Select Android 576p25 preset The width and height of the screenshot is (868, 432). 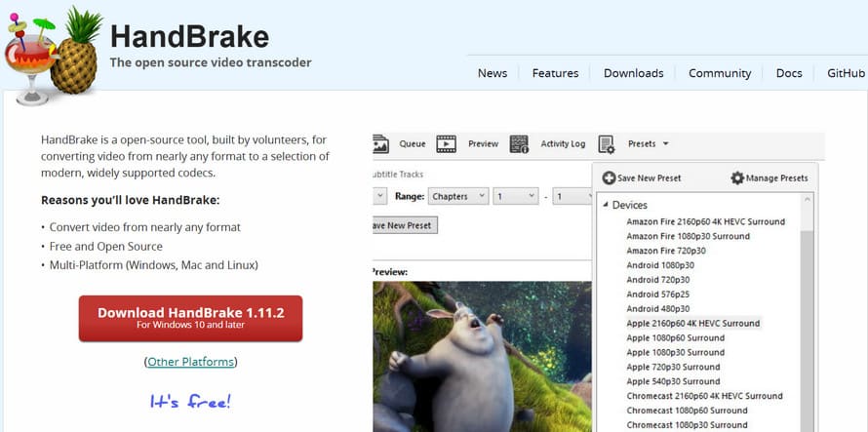coord(658,295)
